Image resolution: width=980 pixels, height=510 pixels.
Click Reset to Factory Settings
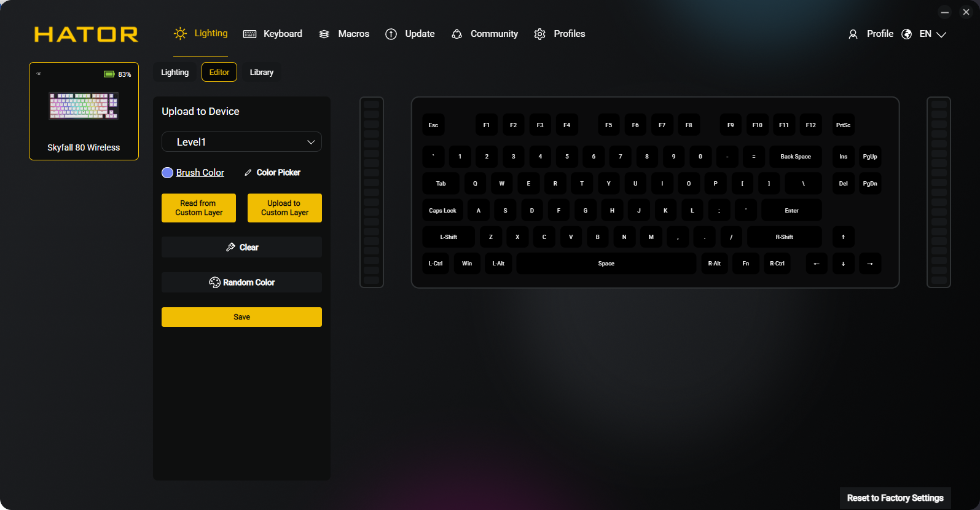point(895,498)
